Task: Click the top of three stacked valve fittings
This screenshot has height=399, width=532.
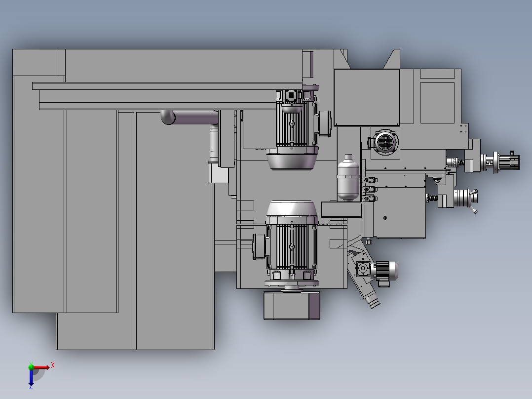Action: 370,180
